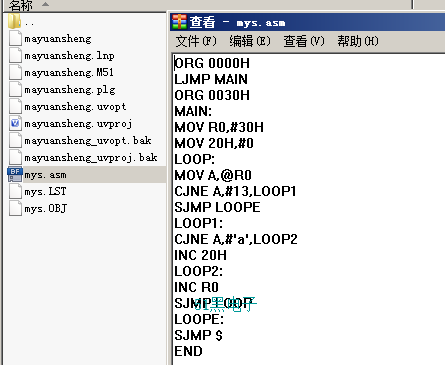Click the file name mayuansheng.lnp
The width and height of the screenshot is (445, 365).
[x=69, y=56]
